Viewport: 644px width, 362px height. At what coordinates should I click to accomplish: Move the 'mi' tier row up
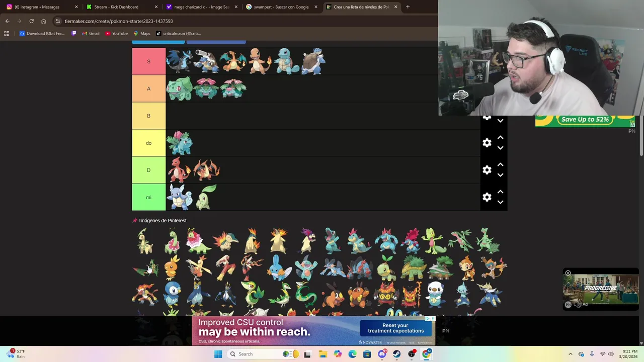point(500,192)
